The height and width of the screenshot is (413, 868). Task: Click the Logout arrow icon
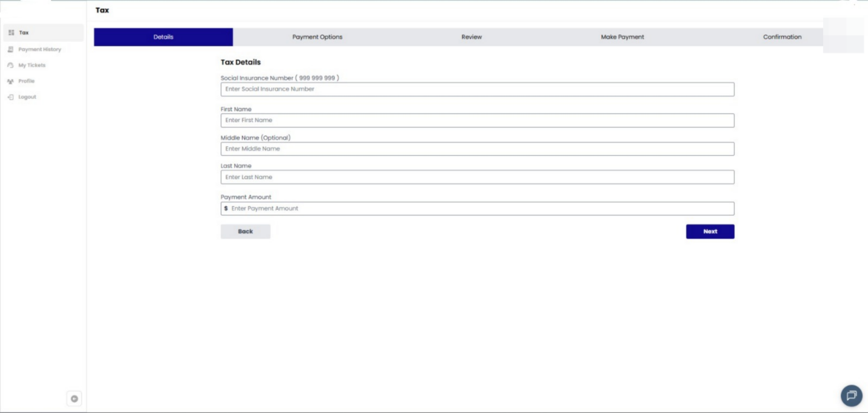click(10, 97)
